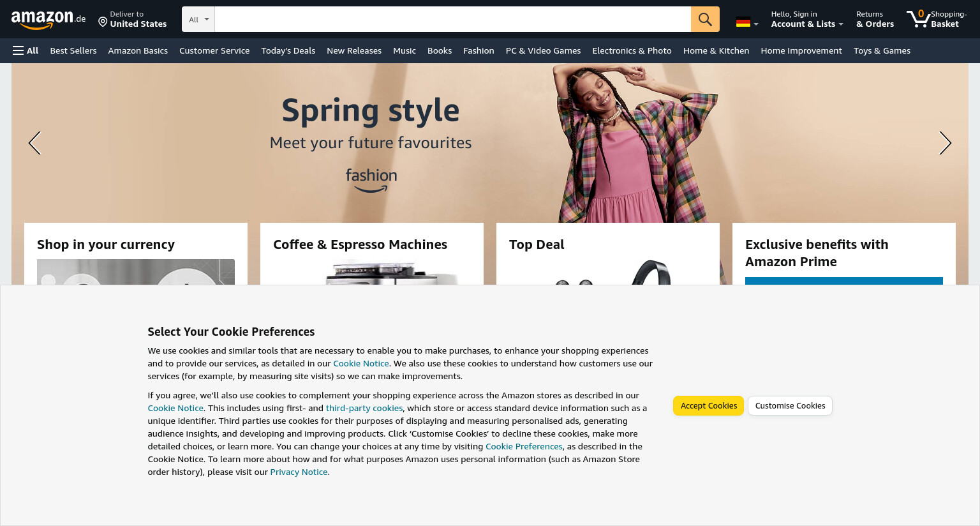Image resolution: width=980 pixels, height=526 pixels.
Task: Go to Best Sellers
Action: 73,50
